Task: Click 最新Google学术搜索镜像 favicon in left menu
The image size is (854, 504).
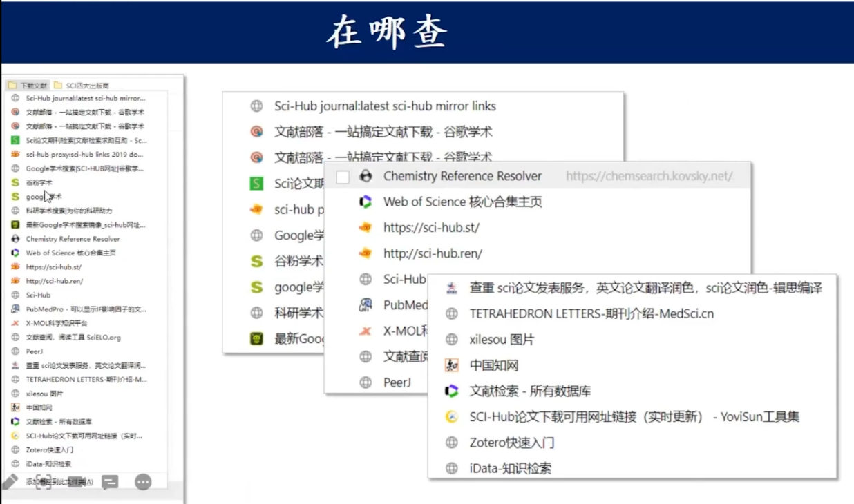Action: [x=15, y=224]
